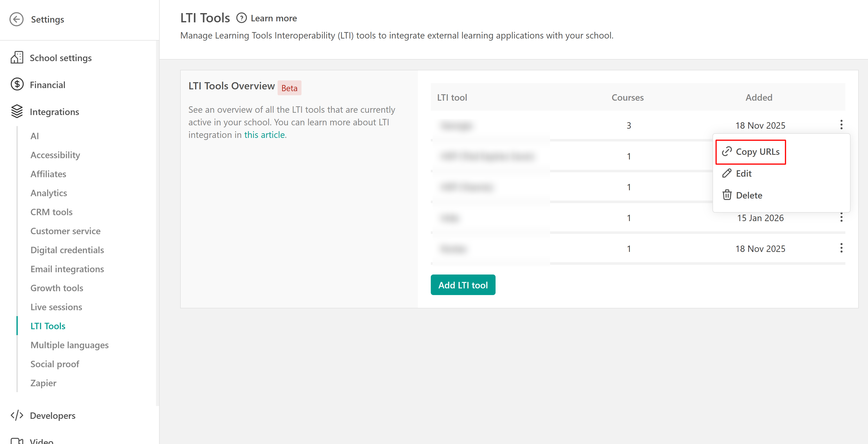The height and width of the screenshot is (444, 868).
Task: Click the back arrow next to Settings
Action: pos(16,19)
